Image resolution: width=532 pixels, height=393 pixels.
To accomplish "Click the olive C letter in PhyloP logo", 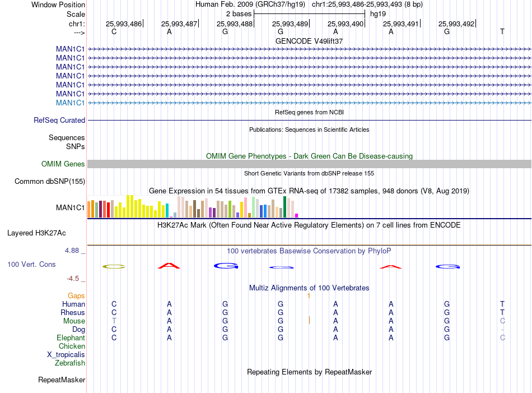I will pos(114,267).
